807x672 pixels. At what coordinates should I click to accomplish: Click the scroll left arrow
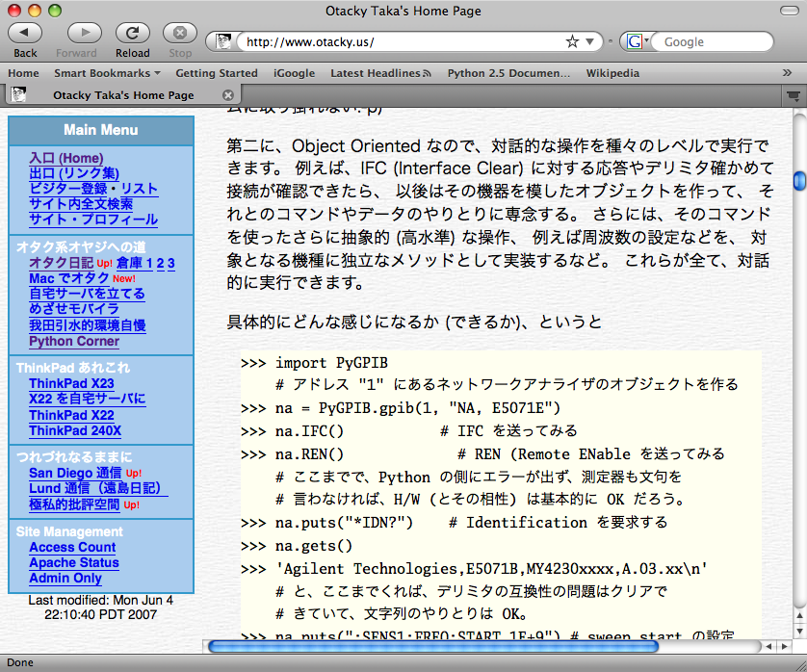click(768, 646)
